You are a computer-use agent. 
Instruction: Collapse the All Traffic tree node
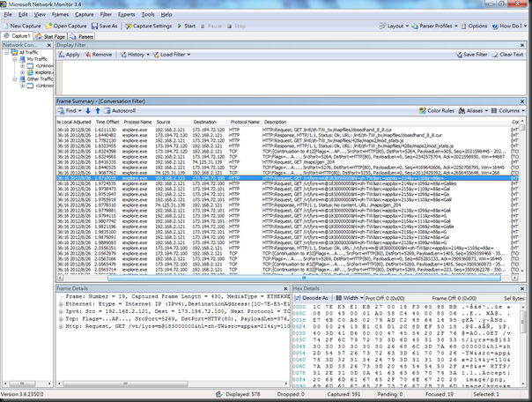click(x=6, y=53)
